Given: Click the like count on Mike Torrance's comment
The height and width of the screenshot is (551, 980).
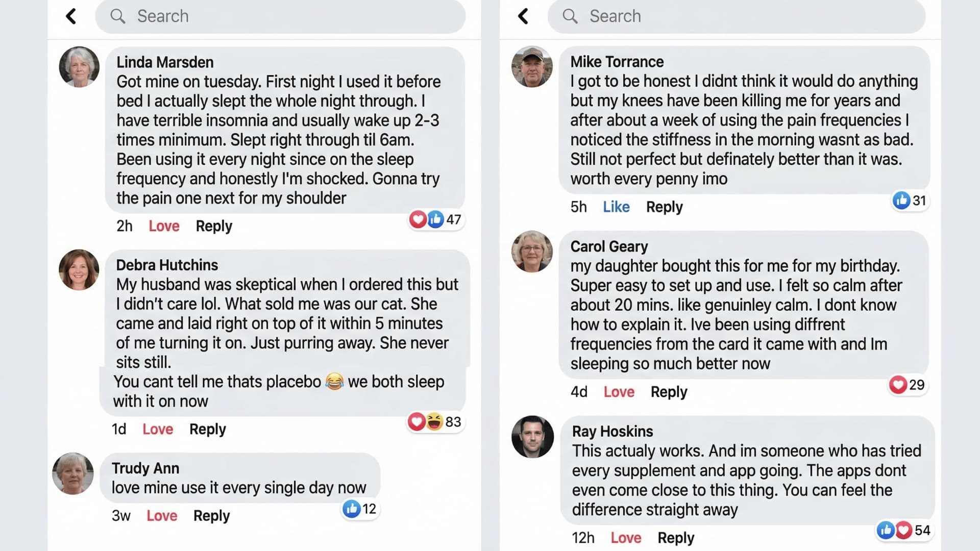Looking at the screenshot, I should (x=919, y=201).
